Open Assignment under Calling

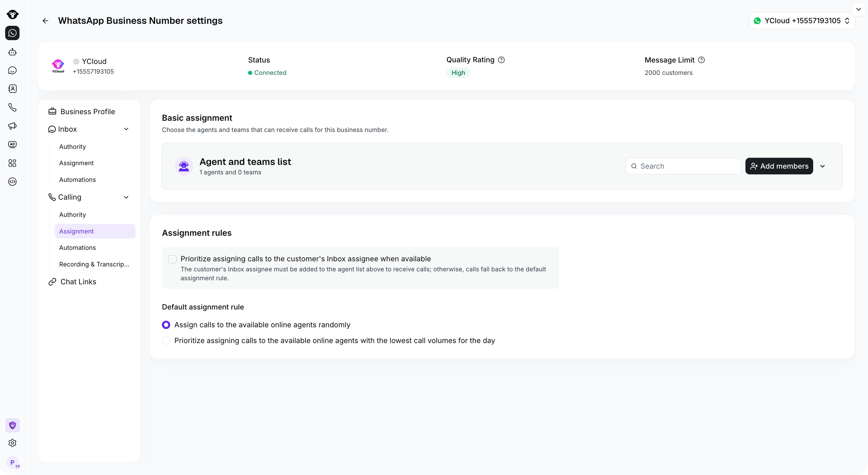tap(95, 231)
